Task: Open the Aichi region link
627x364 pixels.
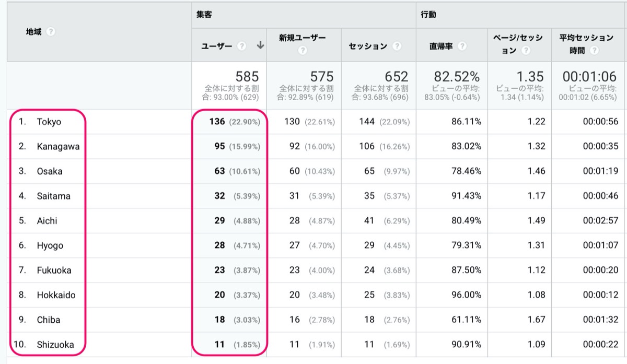Action: [47, 220]
